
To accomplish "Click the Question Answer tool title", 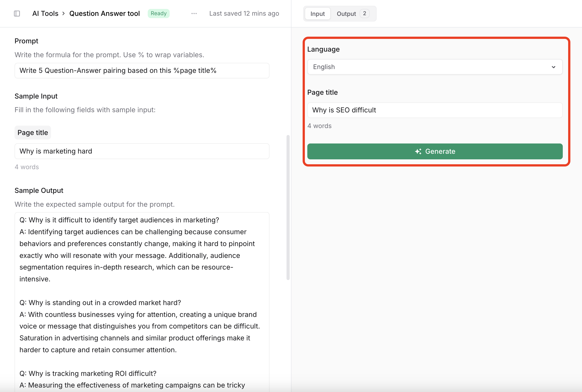I will [105, 13].
